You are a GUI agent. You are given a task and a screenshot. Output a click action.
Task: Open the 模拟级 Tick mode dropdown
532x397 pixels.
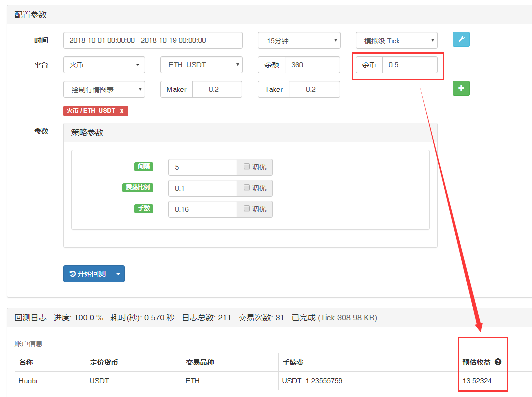[396, 40]
